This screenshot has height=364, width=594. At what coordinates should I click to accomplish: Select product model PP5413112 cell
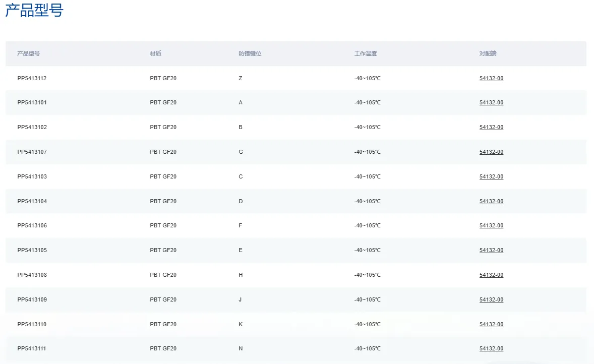click(x=32, y=79)
